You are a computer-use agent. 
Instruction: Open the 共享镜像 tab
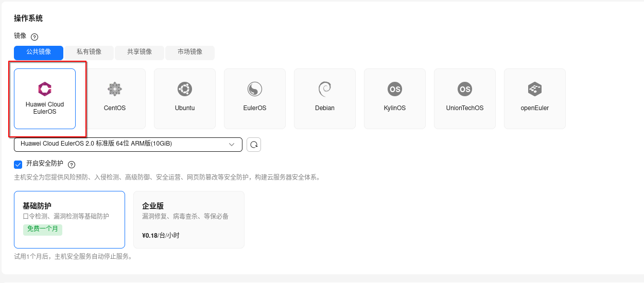pos(140,52)
